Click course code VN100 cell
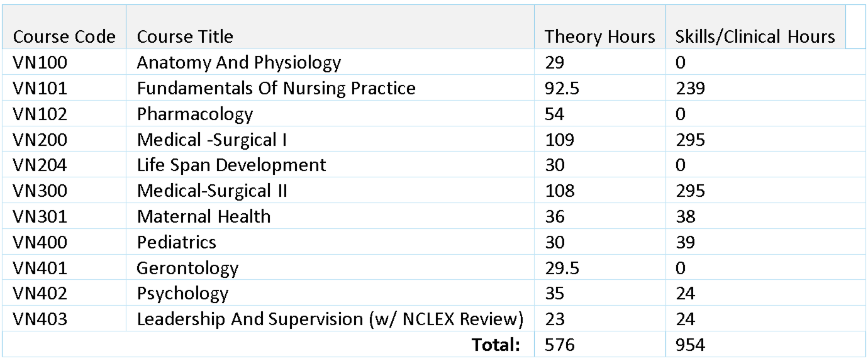This screenshot has width=868, height=361. 40,63
